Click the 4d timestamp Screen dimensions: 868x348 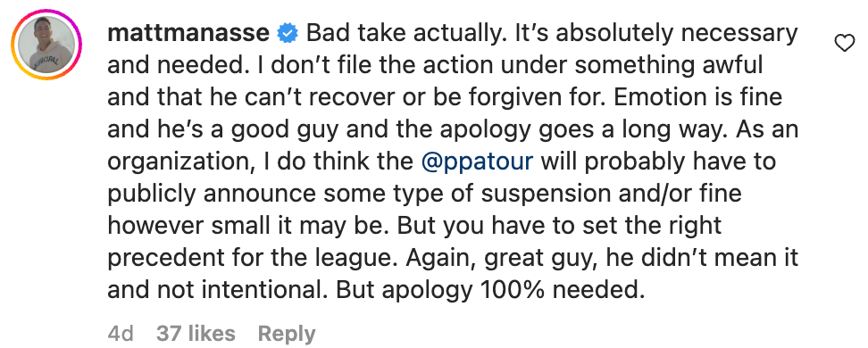click(x=121, y=334)
